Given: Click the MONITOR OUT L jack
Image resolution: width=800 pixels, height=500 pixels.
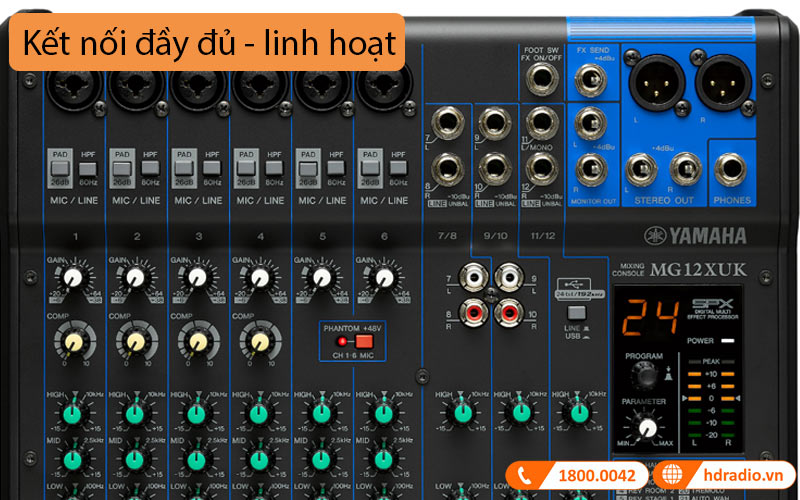Looking at the screenshot, I should 591,123.
